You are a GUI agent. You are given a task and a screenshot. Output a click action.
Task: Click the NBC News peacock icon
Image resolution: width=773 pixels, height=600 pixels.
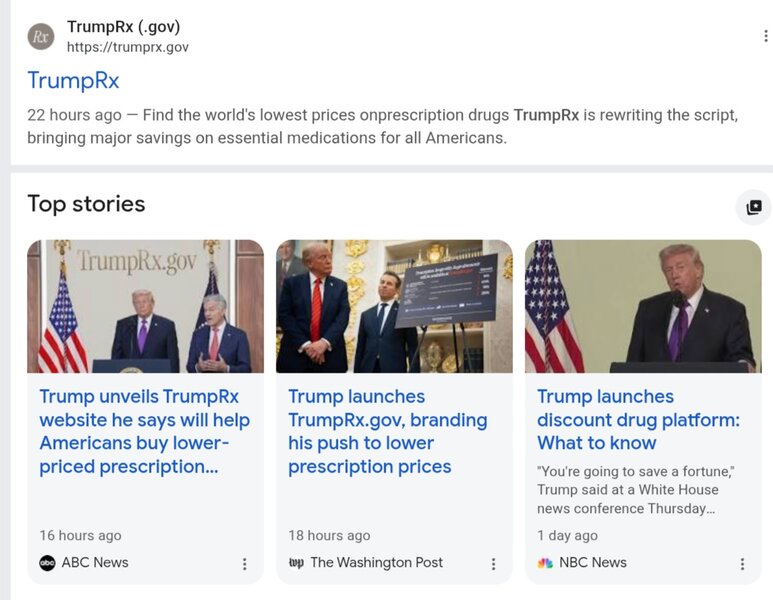[545, 563]
